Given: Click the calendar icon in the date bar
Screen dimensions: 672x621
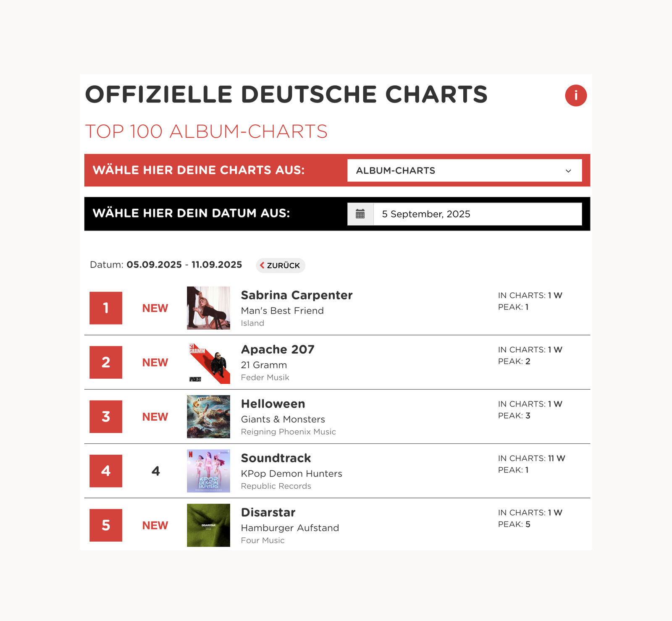Looking at the screenshot, I should 360,214.
